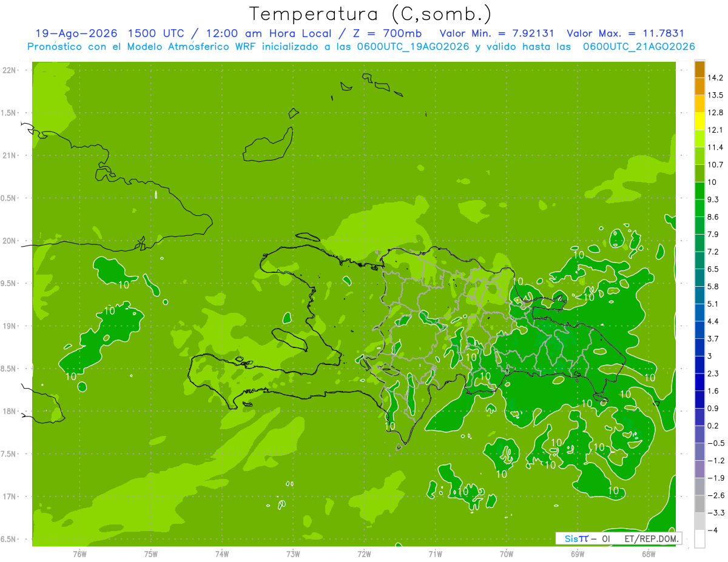Viewport: 728px width, 562px height.
Task: Click the '73W' longitude axis label
Action: tap(293, 554)
